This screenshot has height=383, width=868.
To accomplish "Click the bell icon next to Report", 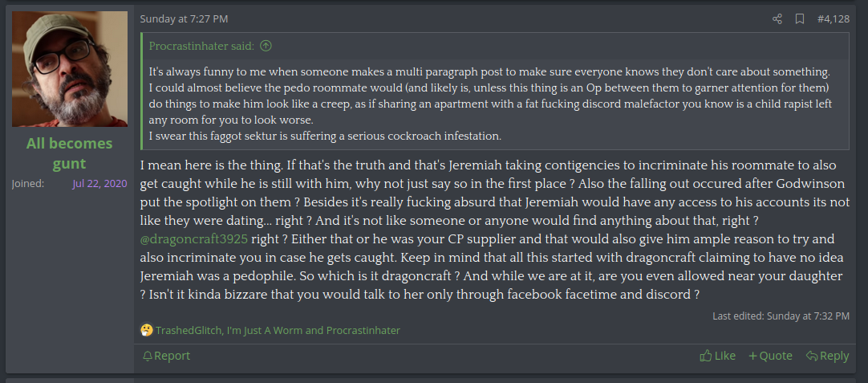I will [x=147, y=356].
